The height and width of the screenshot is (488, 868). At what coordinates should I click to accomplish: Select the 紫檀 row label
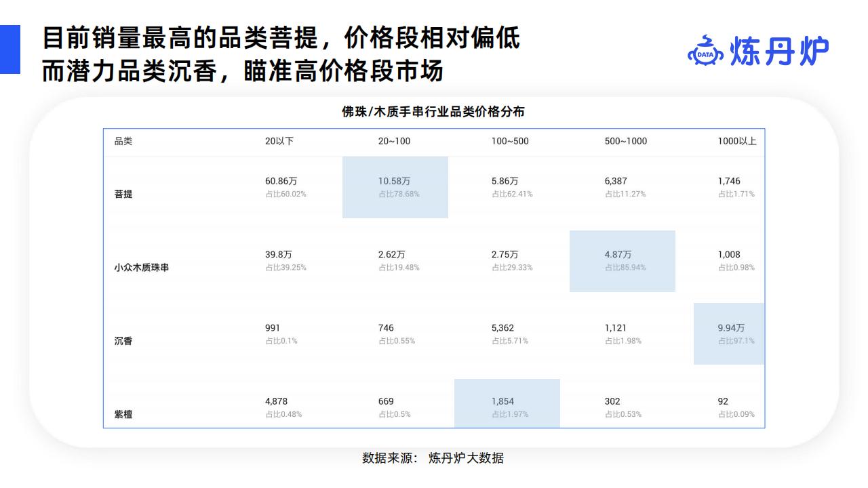(x=123, y=414)
